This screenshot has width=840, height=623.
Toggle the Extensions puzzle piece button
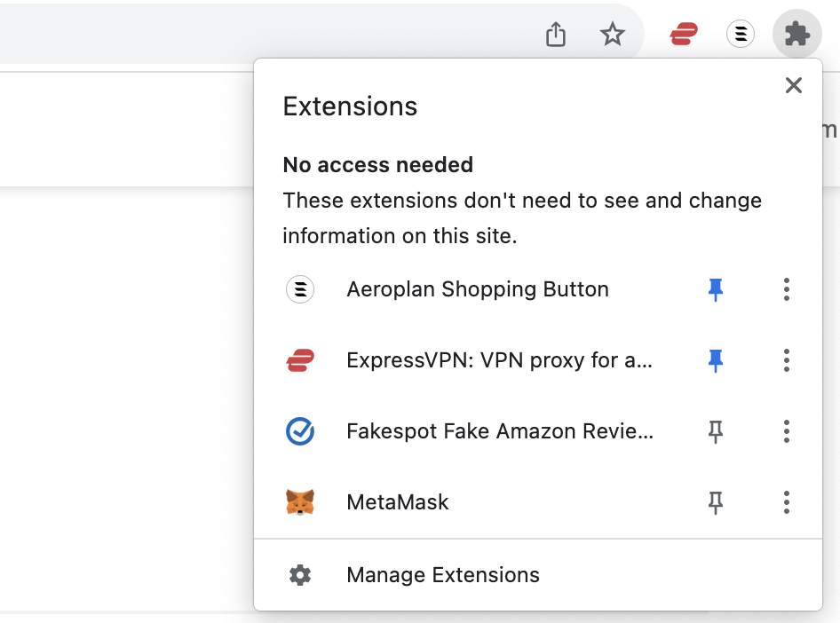797,35
